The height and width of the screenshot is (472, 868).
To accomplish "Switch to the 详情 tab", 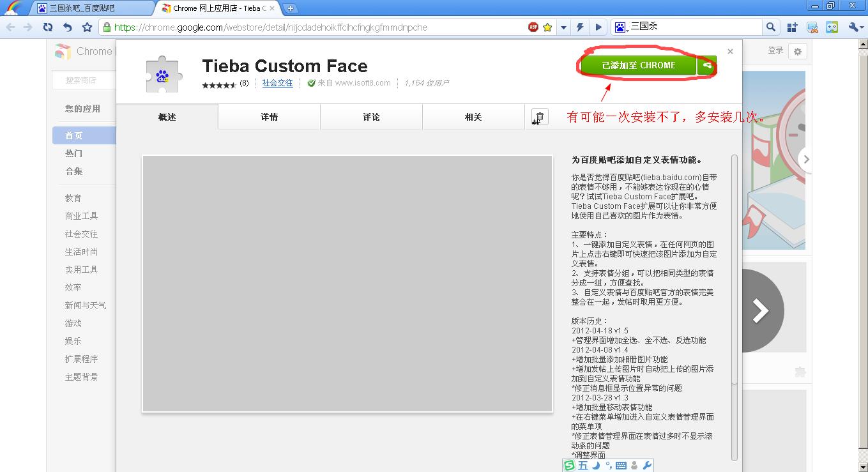I will (x=270, y=117).
